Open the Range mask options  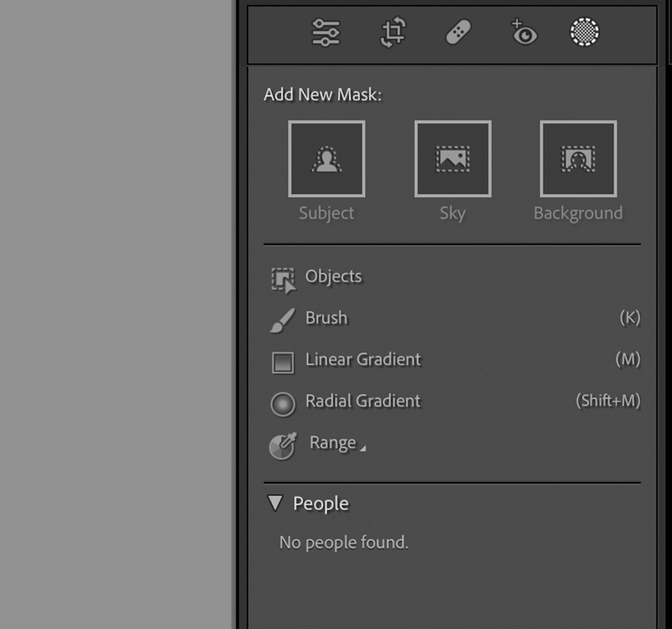click(x=334, y=442)
